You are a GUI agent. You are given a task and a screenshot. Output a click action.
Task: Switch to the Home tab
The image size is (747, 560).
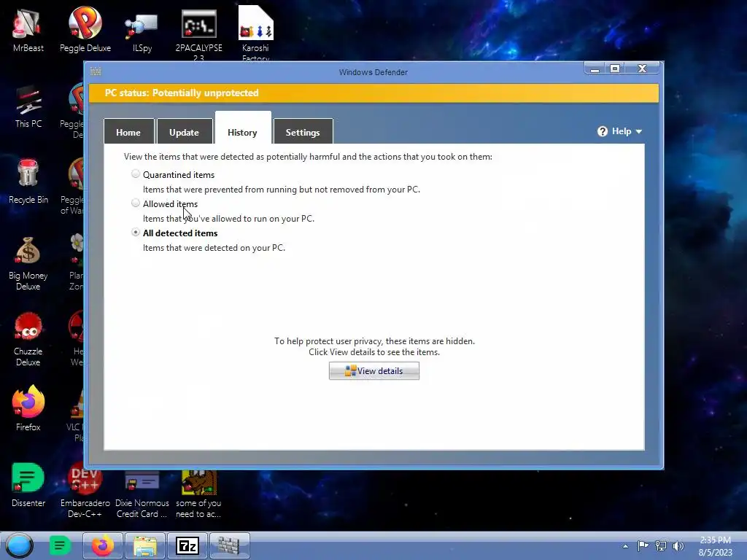pos(128,131)
